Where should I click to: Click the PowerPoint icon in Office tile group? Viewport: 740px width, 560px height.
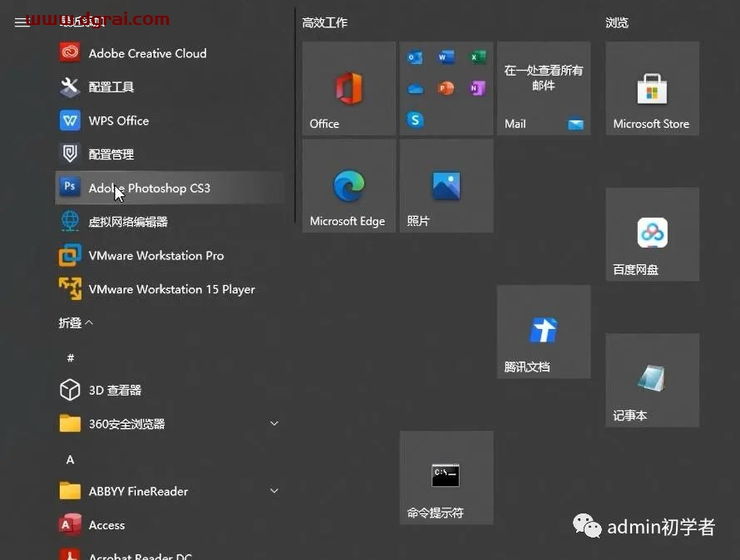(446, 88)
